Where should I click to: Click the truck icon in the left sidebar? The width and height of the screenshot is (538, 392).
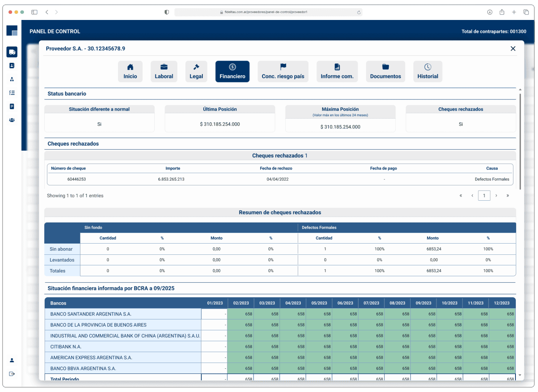tap(12, 52)
